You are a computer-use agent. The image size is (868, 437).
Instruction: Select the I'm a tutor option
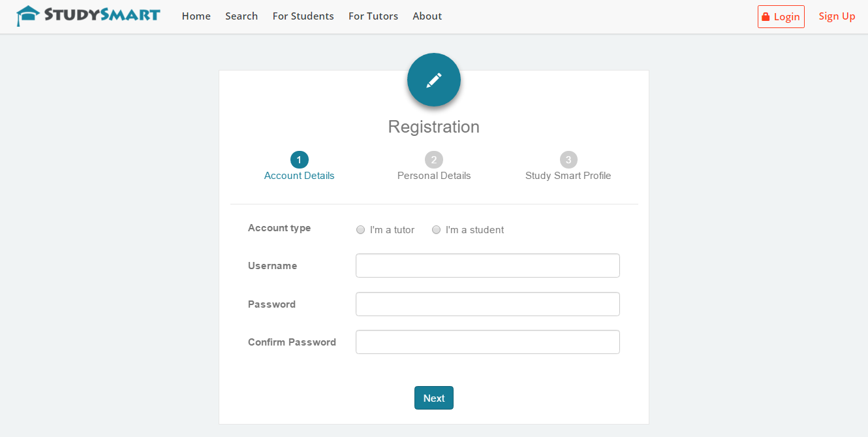(360, 229)
